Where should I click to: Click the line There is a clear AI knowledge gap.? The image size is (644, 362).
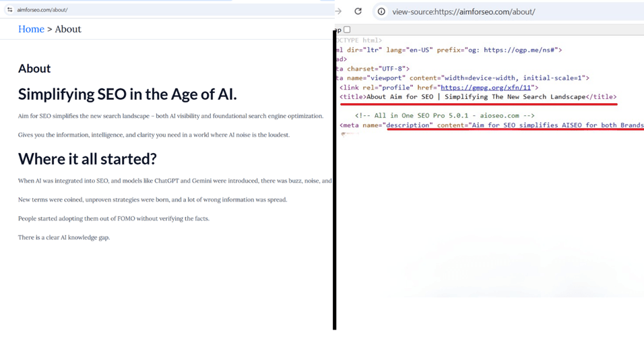click(64, 237)
